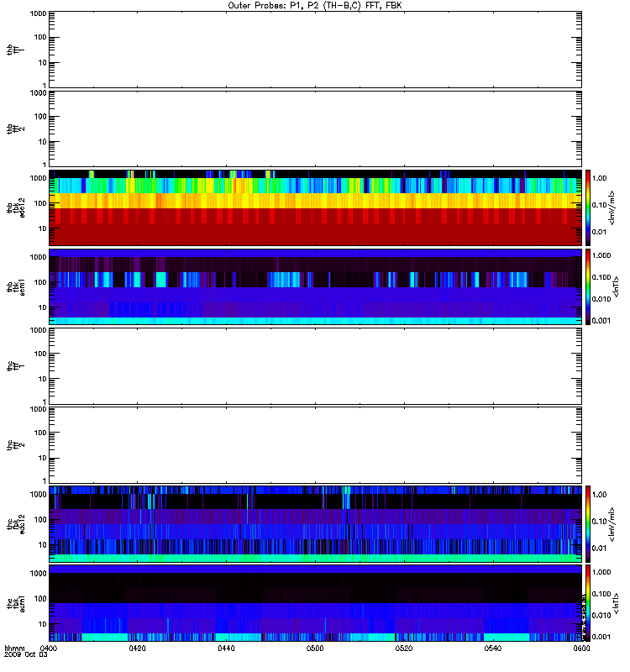Click the thc fbk scm1 panel label

15,603
